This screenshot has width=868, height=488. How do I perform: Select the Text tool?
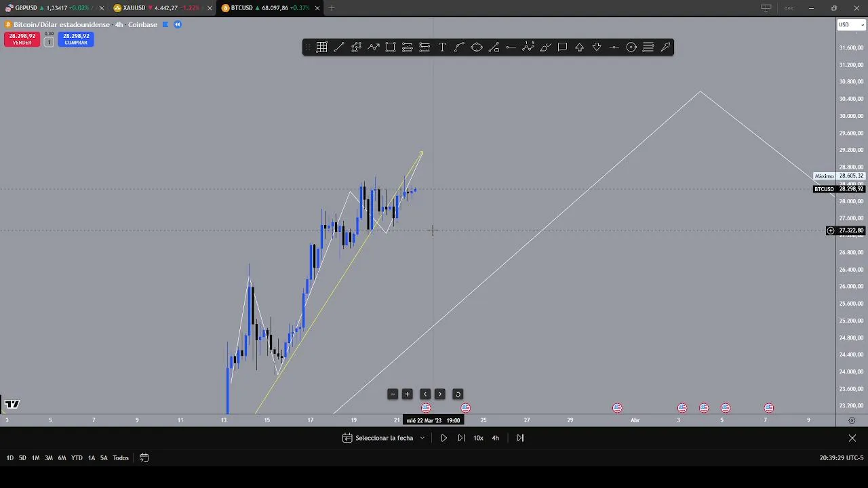pos(442,47)
